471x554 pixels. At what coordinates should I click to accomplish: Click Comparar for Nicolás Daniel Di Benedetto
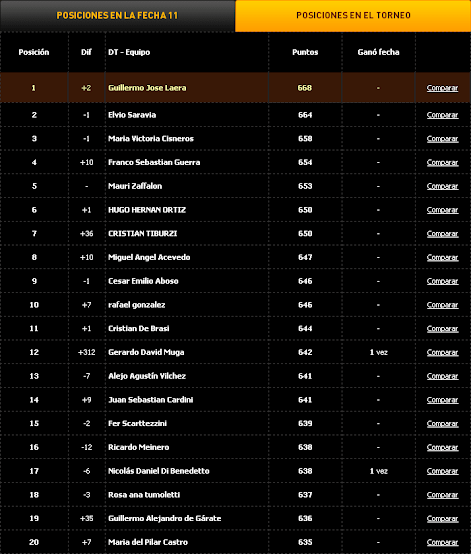click(x=442, y=471)
